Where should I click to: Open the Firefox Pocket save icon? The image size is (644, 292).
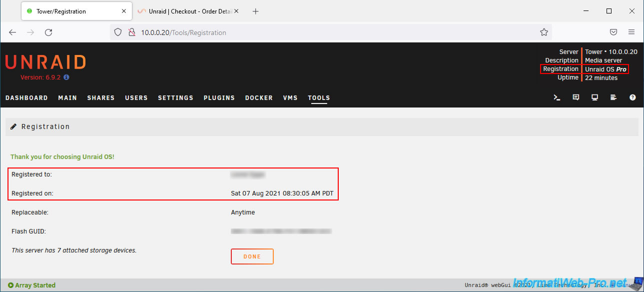coord(613,32)
